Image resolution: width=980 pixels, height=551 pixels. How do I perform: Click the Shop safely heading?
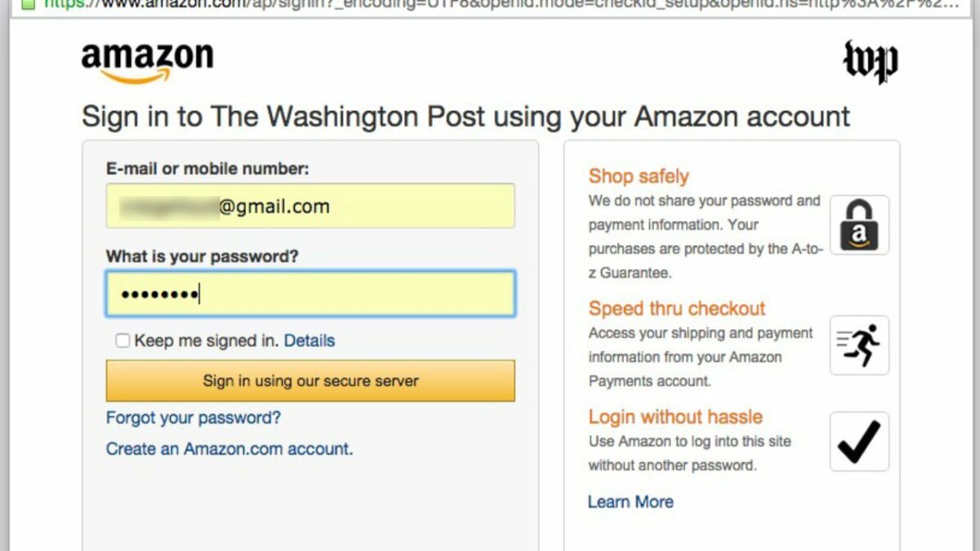pyautogui.click(x=639, y=176)
